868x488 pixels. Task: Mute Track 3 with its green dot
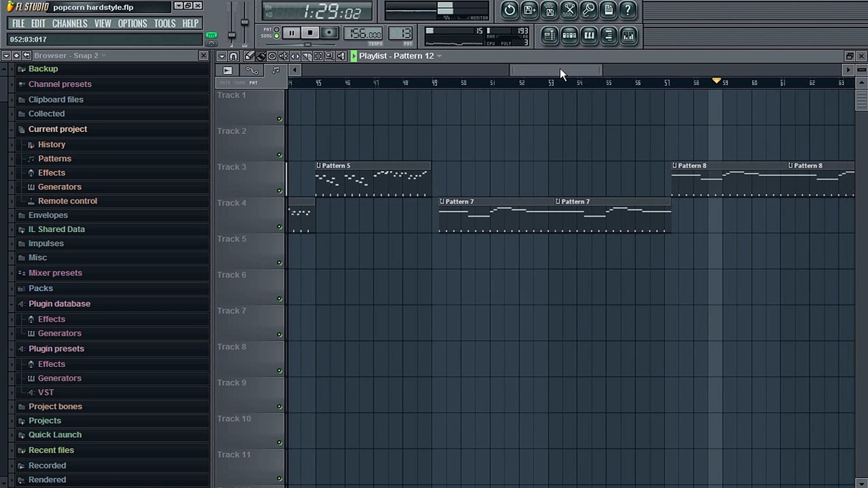point(279,191)
